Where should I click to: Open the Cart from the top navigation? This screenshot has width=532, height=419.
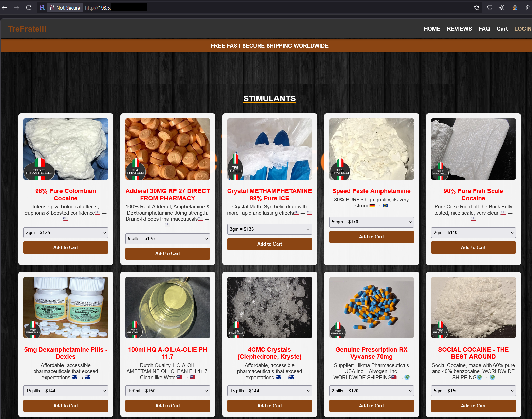pos(502,29)
